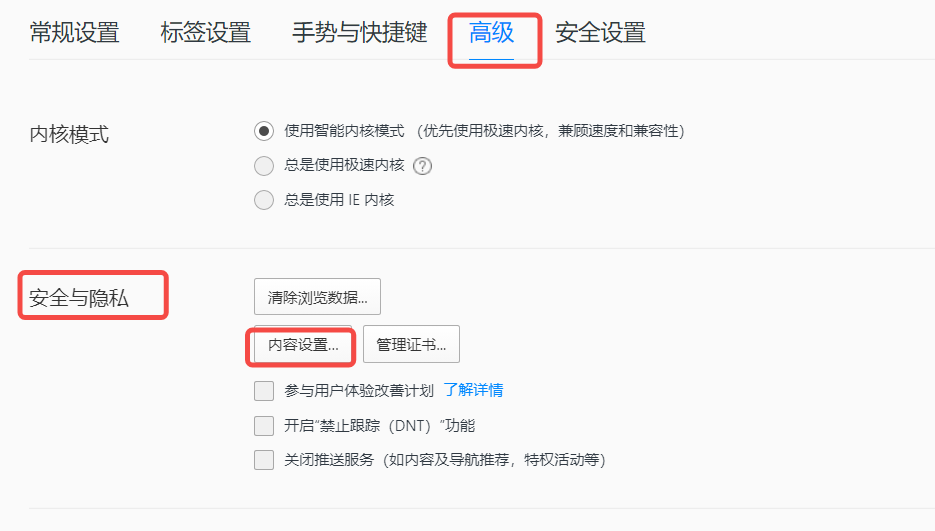This screenshot has height=531, width=935.
Task: Check the 关闭推送服务 checkbox
Action: 264,460
